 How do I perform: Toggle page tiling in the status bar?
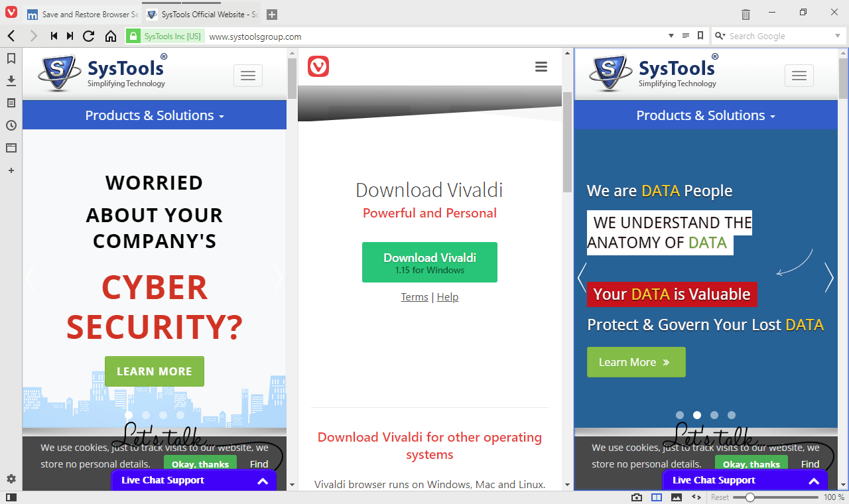click(657, 497)
